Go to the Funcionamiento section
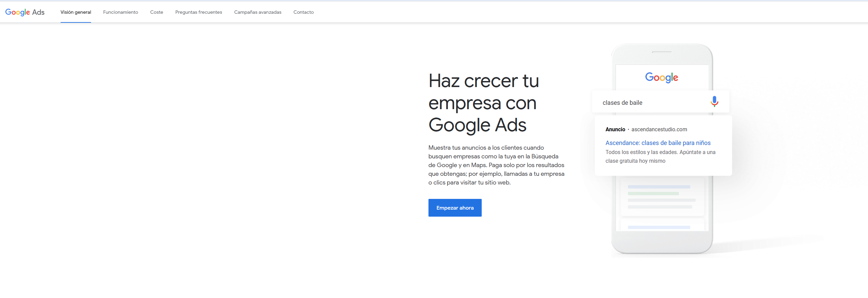Viewport: 868px width, 298px height. (x=121, y=12)
